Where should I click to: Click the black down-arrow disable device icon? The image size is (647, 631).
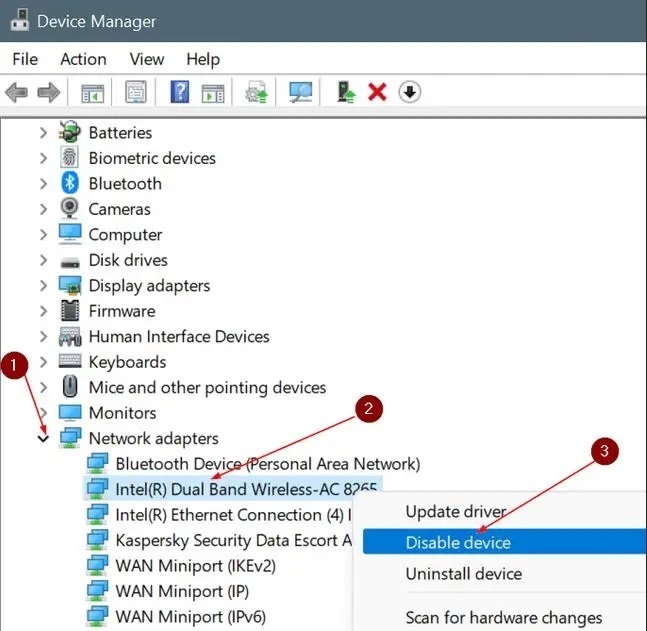pyautogui.click(x=410, y=92)
